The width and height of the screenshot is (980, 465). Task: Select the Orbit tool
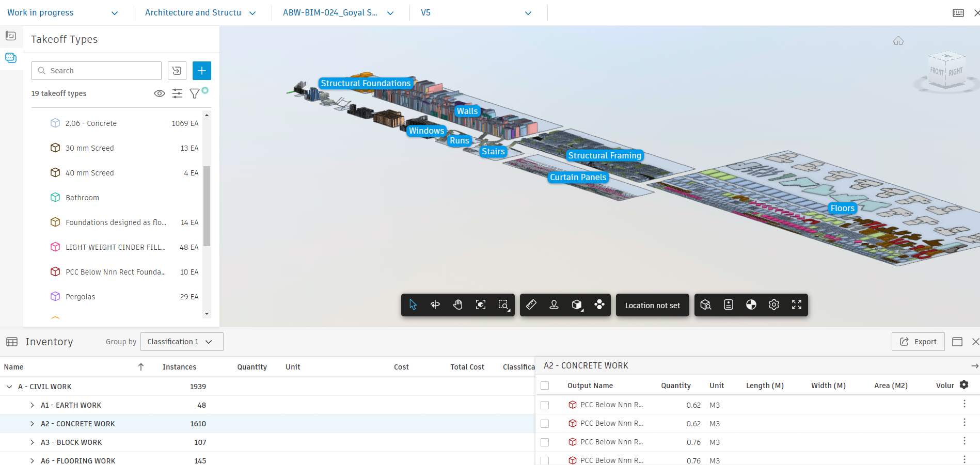(x=435, y=305)
